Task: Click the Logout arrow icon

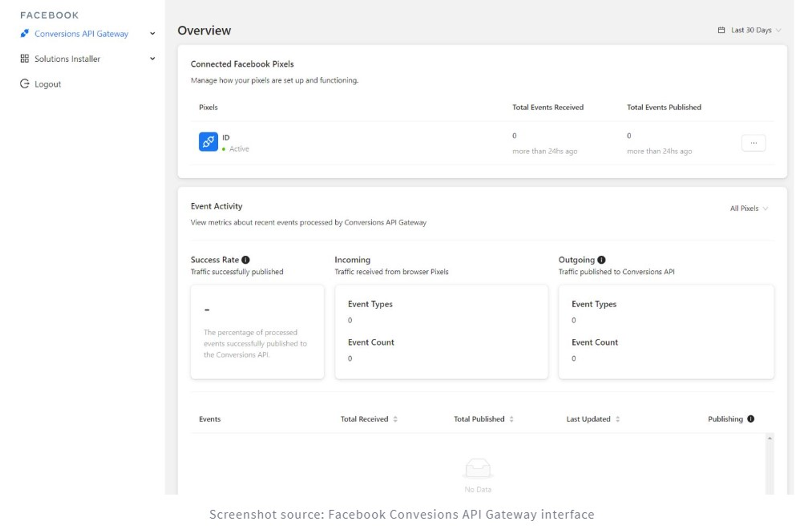Action: point(24,84)
